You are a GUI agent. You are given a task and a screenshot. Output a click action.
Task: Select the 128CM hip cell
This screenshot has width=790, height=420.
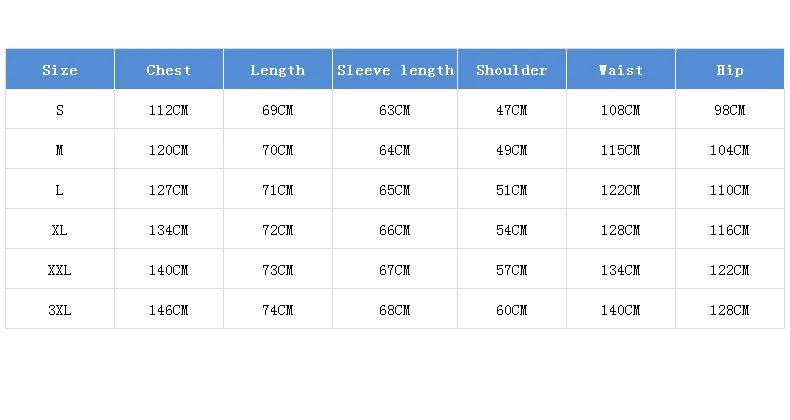pyautogui.click(x=729, y=310)
